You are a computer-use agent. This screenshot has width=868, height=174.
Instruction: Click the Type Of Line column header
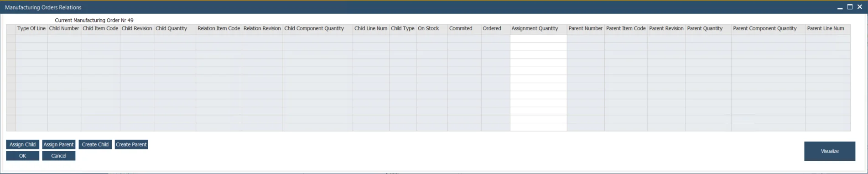31,28
